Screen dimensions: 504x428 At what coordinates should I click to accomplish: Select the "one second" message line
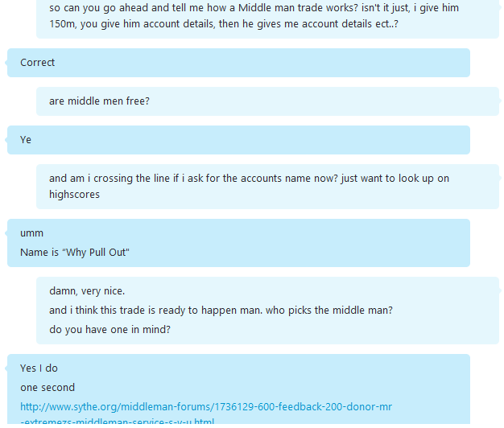[48, 387]
